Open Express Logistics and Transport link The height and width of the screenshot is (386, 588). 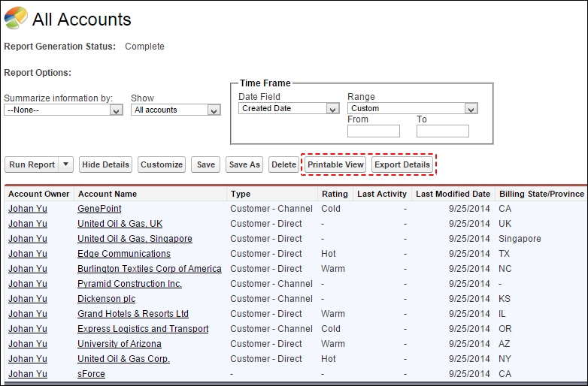click(143, 329)
